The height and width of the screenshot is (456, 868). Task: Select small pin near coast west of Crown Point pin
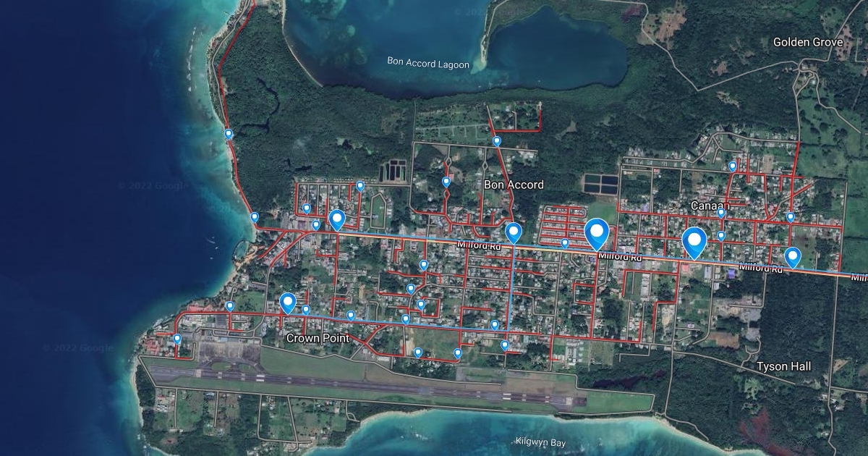tap(230, 306)
